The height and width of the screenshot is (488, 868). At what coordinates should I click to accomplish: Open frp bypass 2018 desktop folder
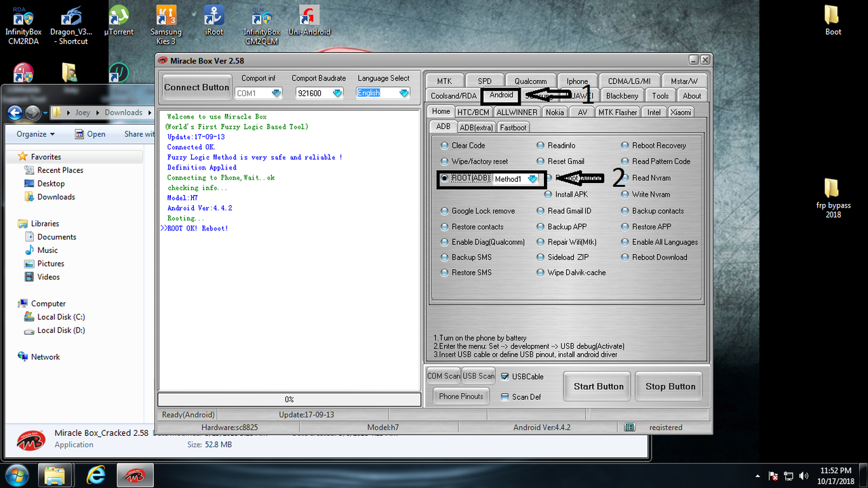coord(833,198)
